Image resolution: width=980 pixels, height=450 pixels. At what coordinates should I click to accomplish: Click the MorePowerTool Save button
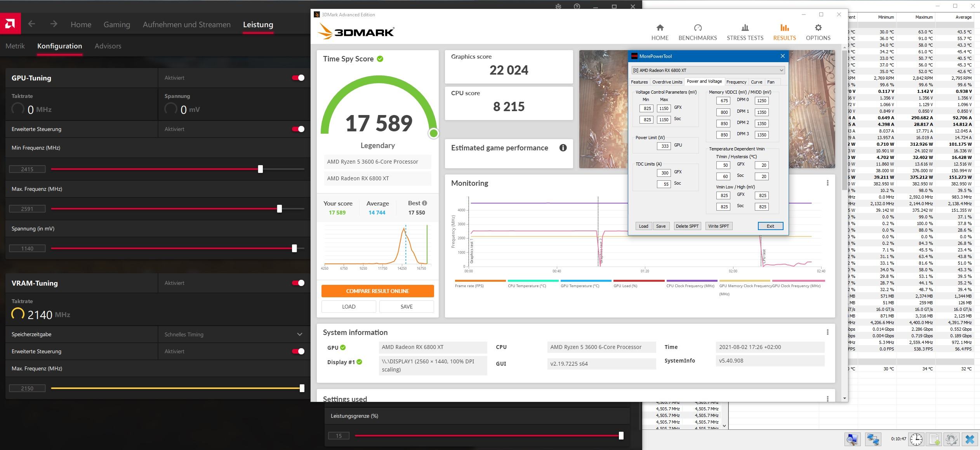(660, 226)
